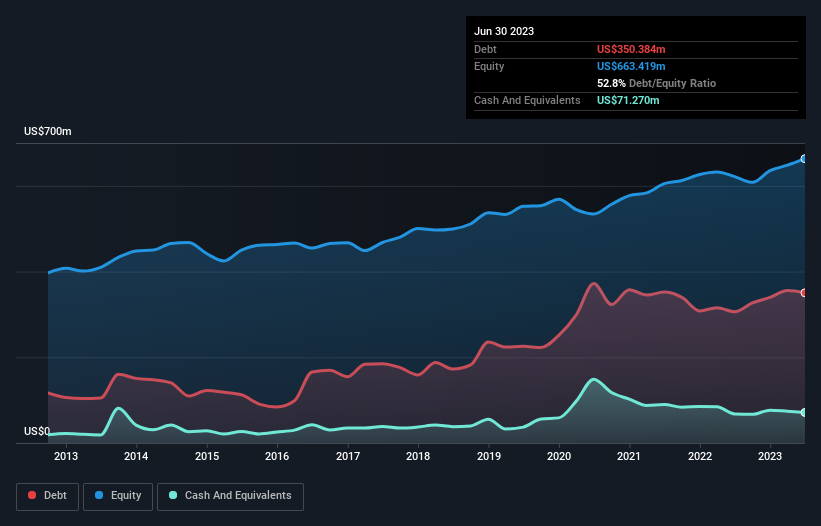Image resolution: width=821 pixels, height=526 pixels.
Task: Click the Jun 30 2023 tooltip date
Action: point(504,31)
